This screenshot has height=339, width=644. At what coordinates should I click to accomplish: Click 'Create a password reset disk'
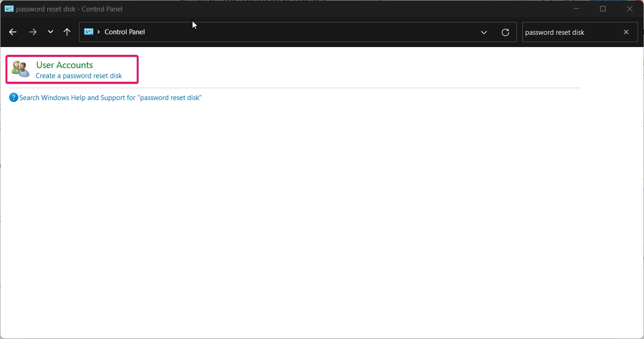79,76
